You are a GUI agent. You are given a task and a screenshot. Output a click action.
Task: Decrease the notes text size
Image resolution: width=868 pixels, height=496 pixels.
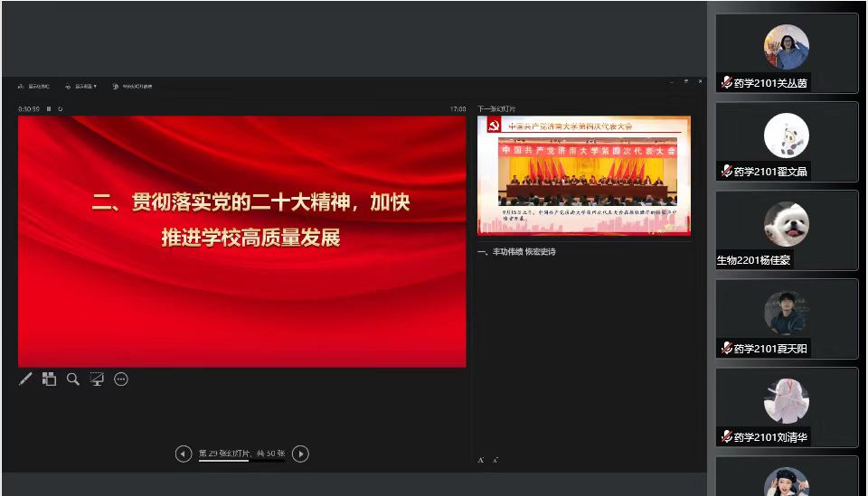pos(495,460)
